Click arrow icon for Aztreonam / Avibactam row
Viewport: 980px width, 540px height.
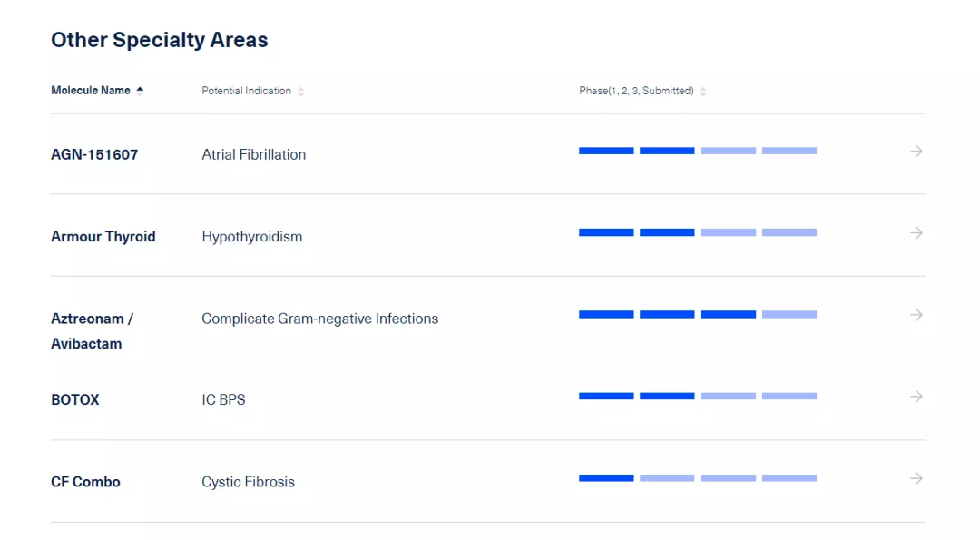tap(916, 315)
